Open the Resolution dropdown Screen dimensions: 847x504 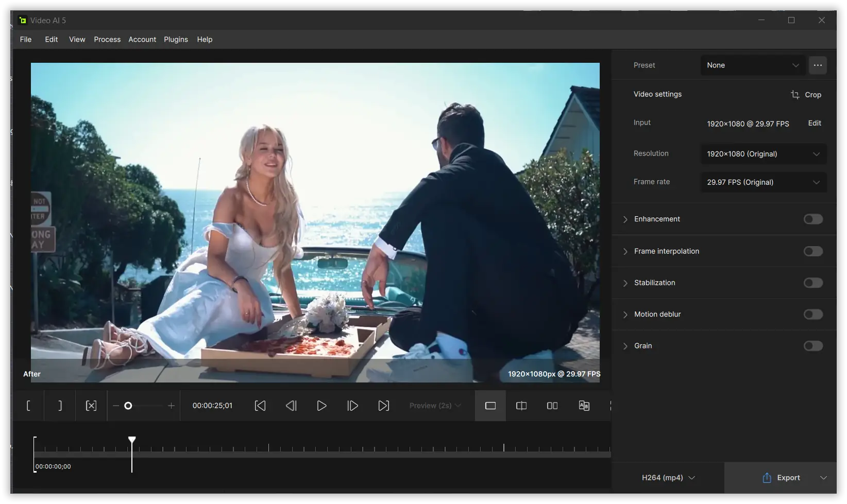coord(763,154)
